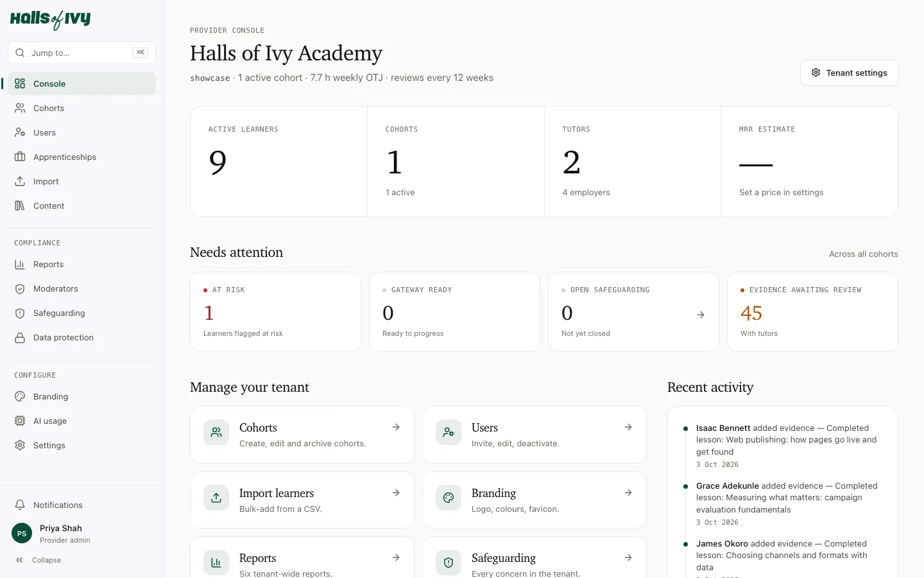Click the Safeguarding shield icon in sidebar
Image resolution: width=924 pixels, height=578 pixels.
(20, 313)
